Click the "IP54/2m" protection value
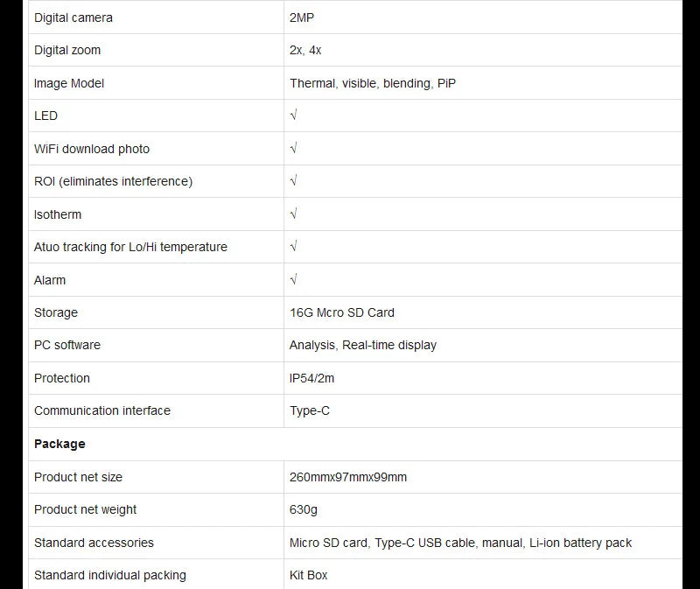The image size is (700, 589). point(312,378)
